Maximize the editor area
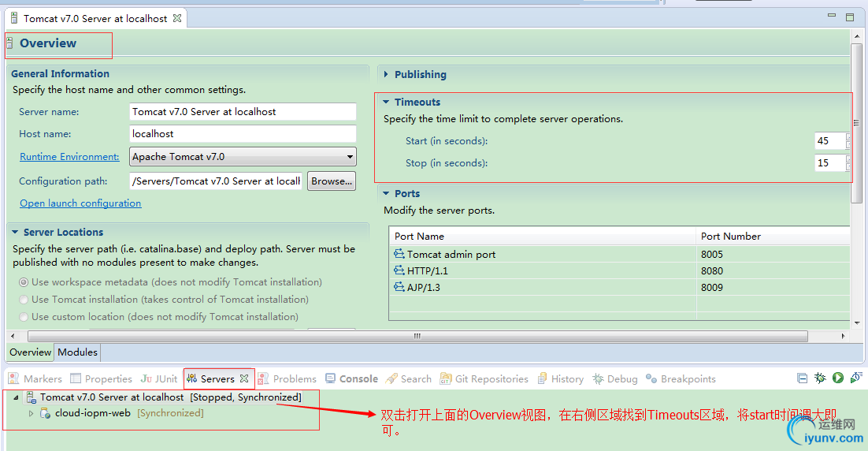Image resolution: width=868 pixels, height=451 pixels. click(850, 17)
